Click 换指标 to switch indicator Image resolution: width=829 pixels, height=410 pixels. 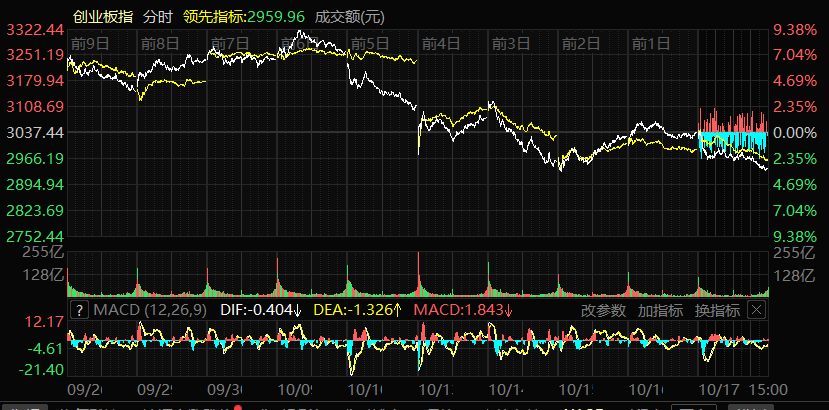point(717,310)
